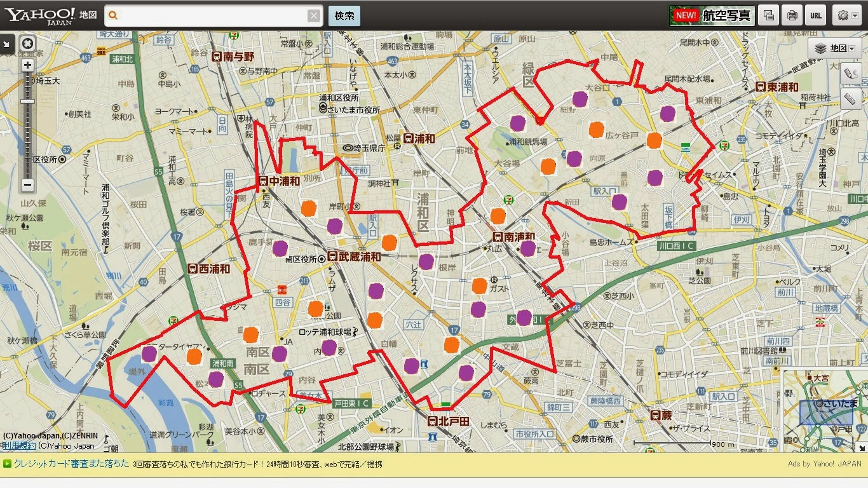868x488 pixels.
Task: Click the 検索 search button
Action: pos(344,16)
